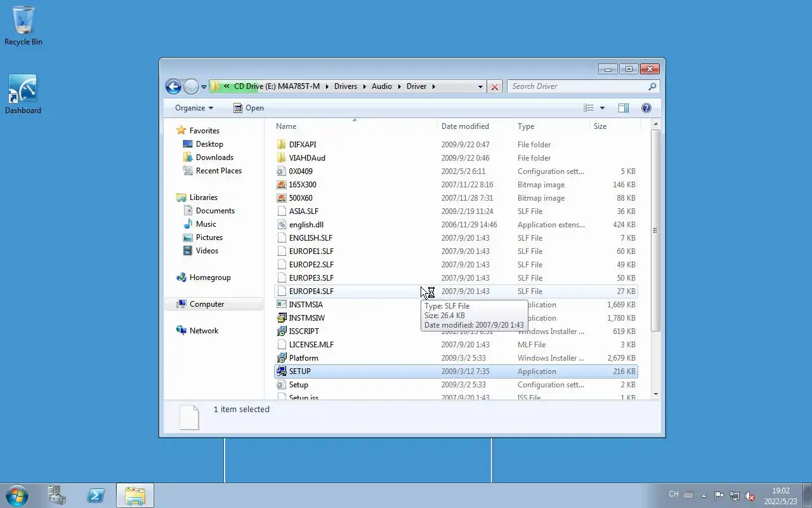This screenshot has width=812, height=508.
Task: Click Open in the toolbar
Action: pyautogui.click(x=248, y=108)
